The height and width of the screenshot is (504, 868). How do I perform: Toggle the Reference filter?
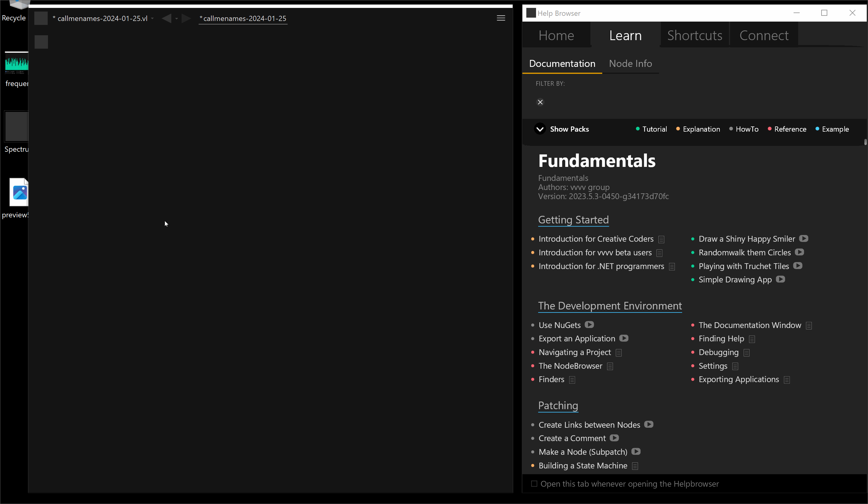pyautogui.click(x=787, y=129)
